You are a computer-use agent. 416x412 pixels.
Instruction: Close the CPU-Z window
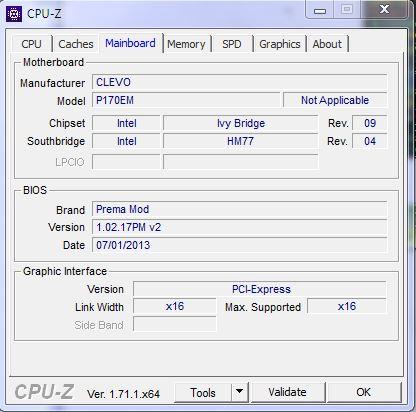click(384, 9)
